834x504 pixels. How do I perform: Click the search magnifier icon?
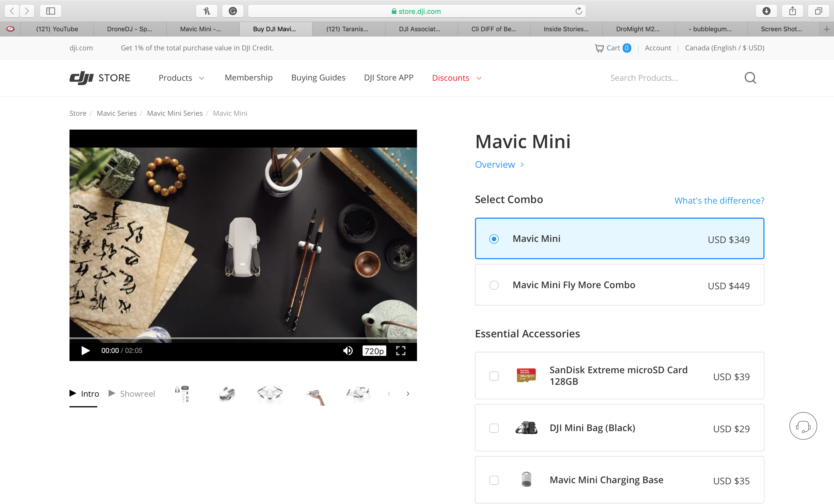tap(750, 78)
